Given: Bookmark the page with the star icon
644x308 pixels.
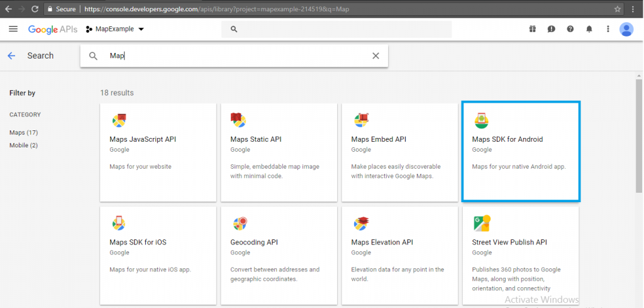Looking at the screenshot, I should (618, 9).
